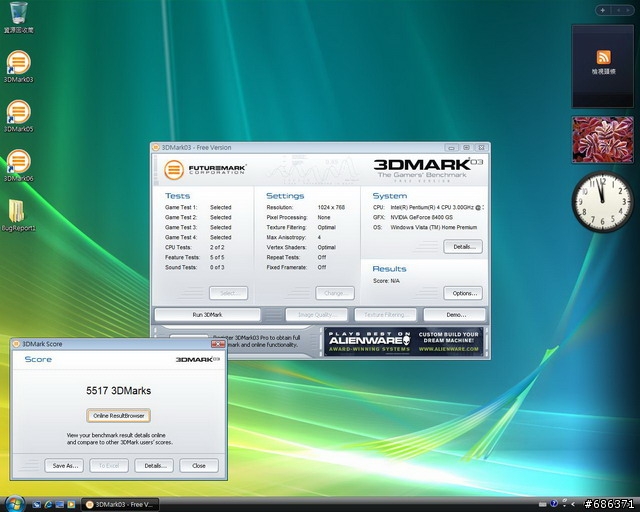The image size is (640, 512).
Task: Click the '1024 x 768' resolution value
Action: point(331,207)
